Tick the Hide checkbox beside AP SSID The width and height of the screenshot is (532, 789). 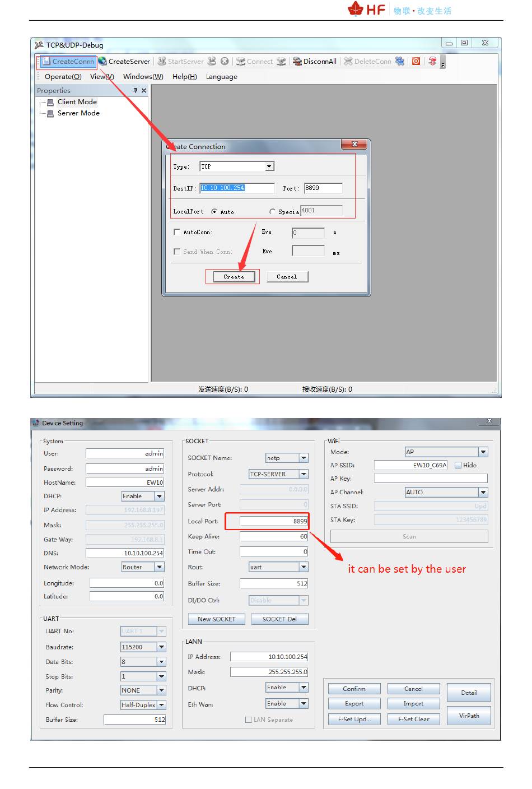point(458,465)
